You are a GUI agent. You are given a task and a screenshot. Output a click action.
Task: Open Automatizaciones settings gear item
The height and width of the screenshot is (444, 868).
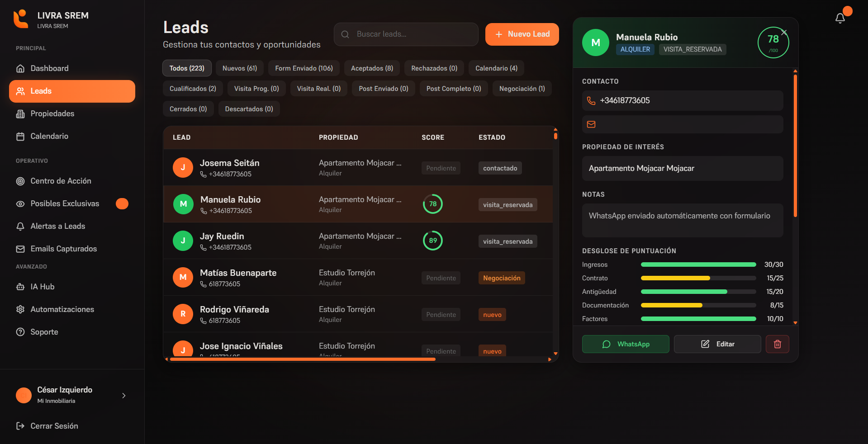62,309
